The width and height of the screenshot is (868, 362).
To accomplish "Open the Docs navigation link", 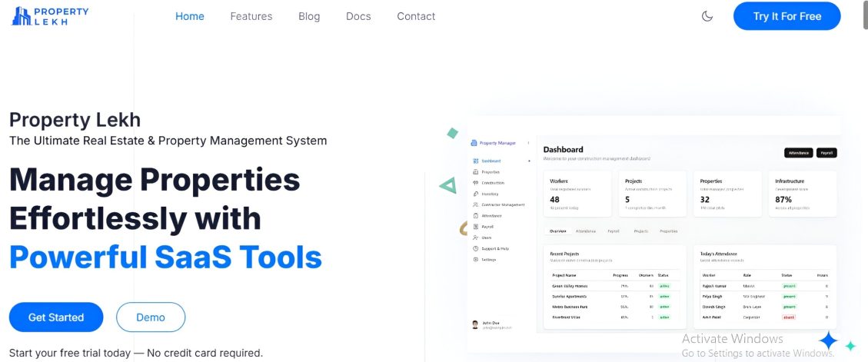I will tap(358, 16).
